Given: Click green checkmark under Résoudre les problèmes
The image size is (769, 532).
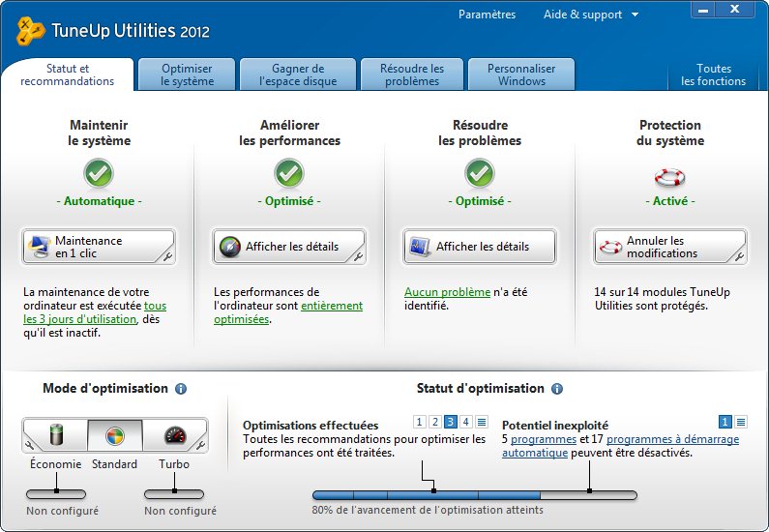Looking at the screenshot, I should click(x=480, y=173).
